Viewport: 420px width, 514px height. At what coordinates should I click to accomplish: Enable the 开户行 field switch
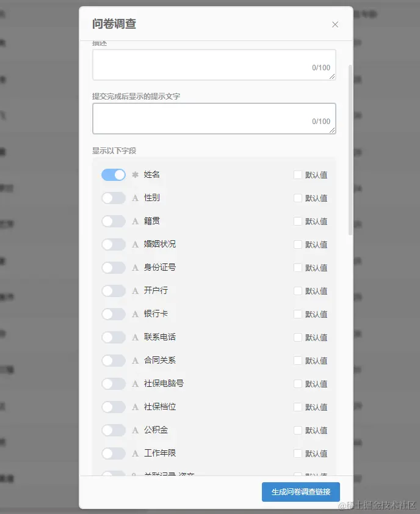click(114, 291)
